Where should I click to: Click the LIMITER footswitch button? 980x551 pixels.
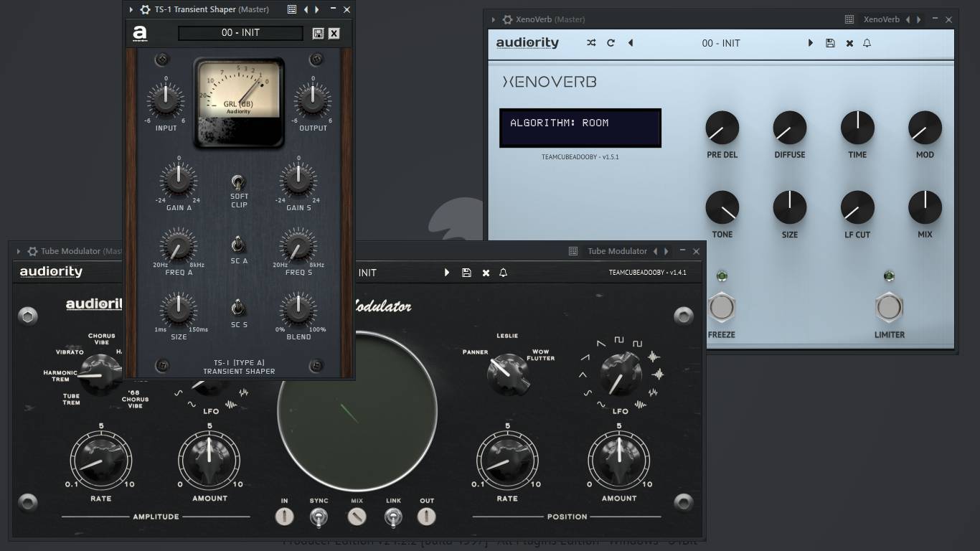click(x=889, y=308)
